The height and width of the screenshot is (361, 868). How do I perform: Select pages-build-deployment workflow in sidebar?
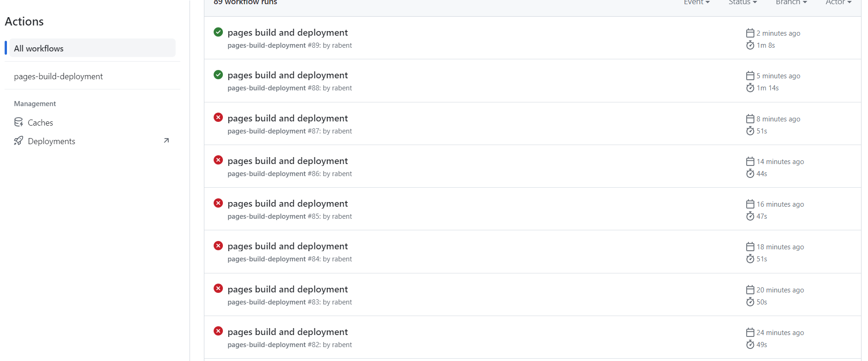[x=58, y=76]
